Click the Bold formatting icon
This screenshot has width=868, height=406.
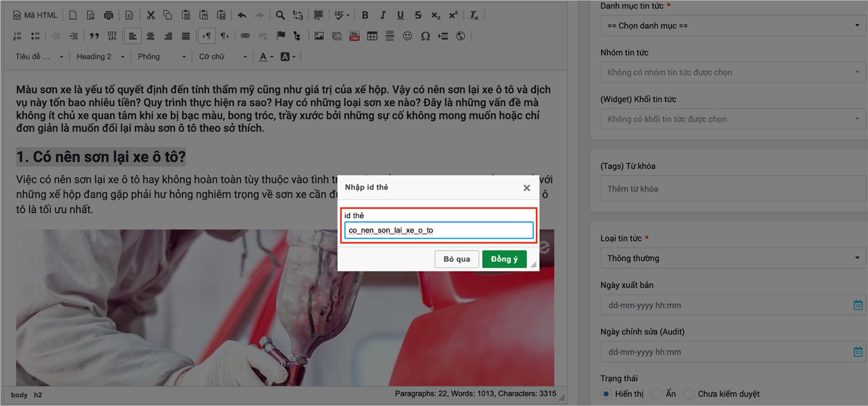pos(365,15)
